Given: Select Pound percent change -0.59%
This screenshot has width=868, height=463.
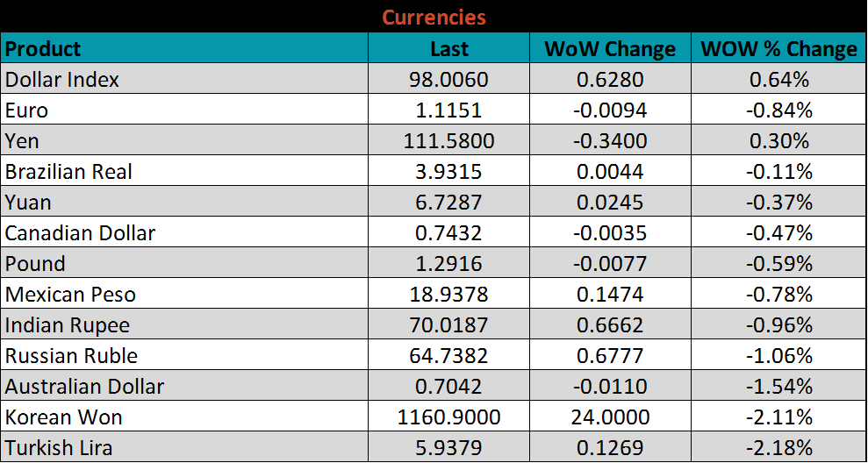Looking at the screenshot, I should pos(778,264).
